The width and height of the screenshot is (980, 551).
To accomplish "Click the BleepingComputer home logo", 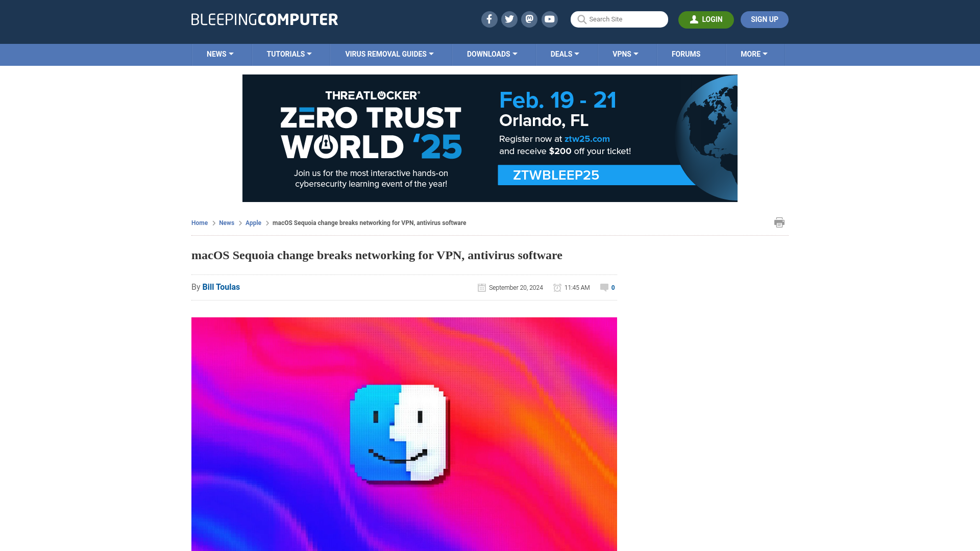I will pyautogui.click(x=264, y=19).
